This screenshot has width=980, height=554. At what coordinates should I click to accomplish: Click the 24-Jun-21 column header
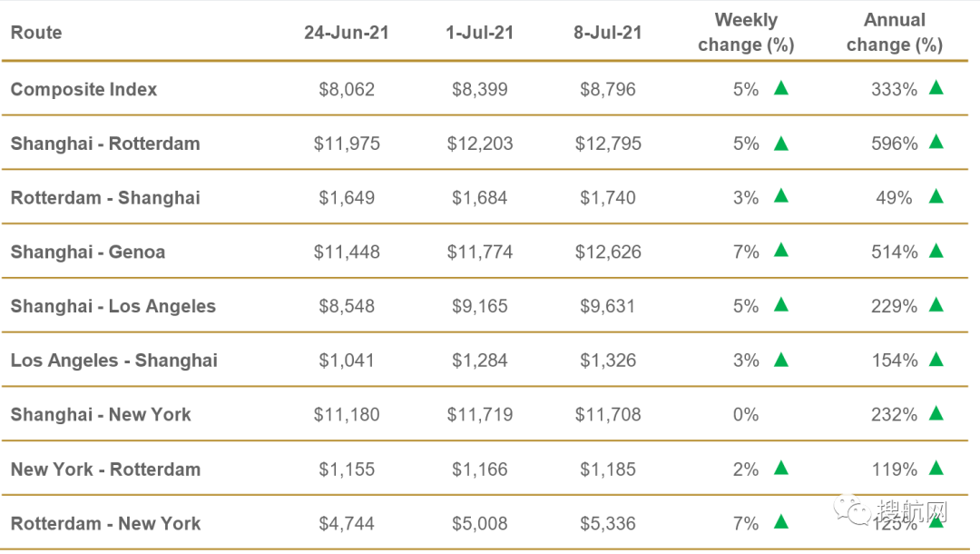pos(346,33)
